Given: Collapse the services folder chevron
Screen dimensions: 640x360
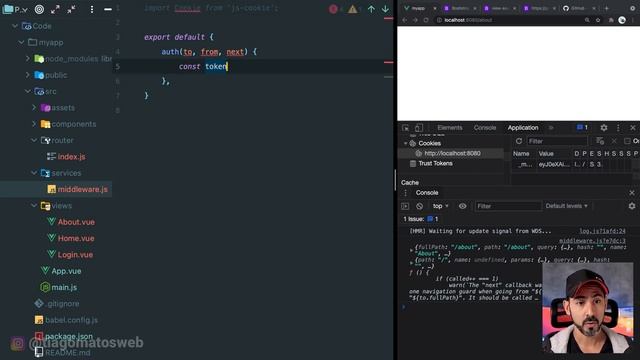Looking at the screenshot, I should [34, 173].
